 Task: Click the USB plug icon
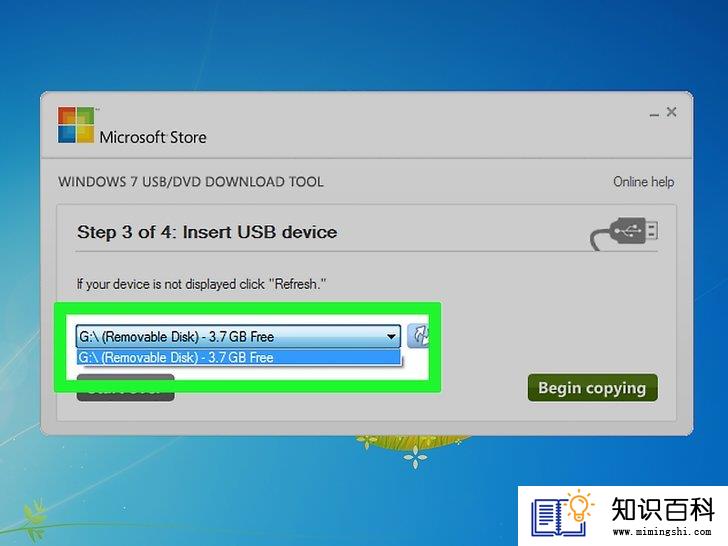coord(624,233)
